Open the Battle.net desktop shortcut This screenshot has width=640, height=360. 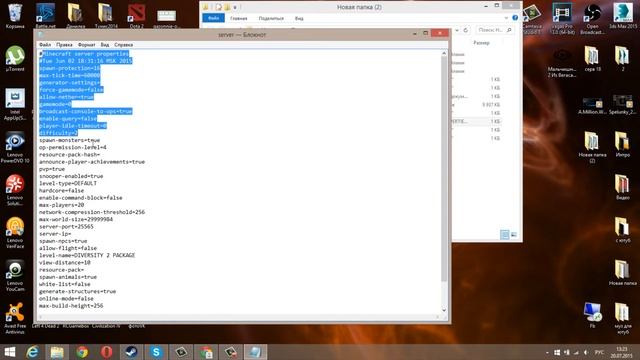click(45, 16)
